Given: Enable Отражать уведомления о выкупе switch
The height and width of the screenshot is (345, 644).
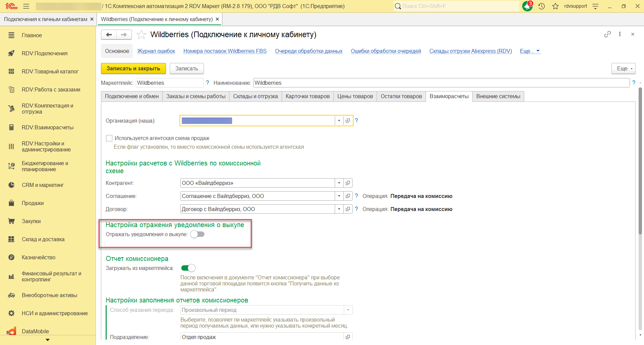Looking at the screenshot, I should click(197, 234).
